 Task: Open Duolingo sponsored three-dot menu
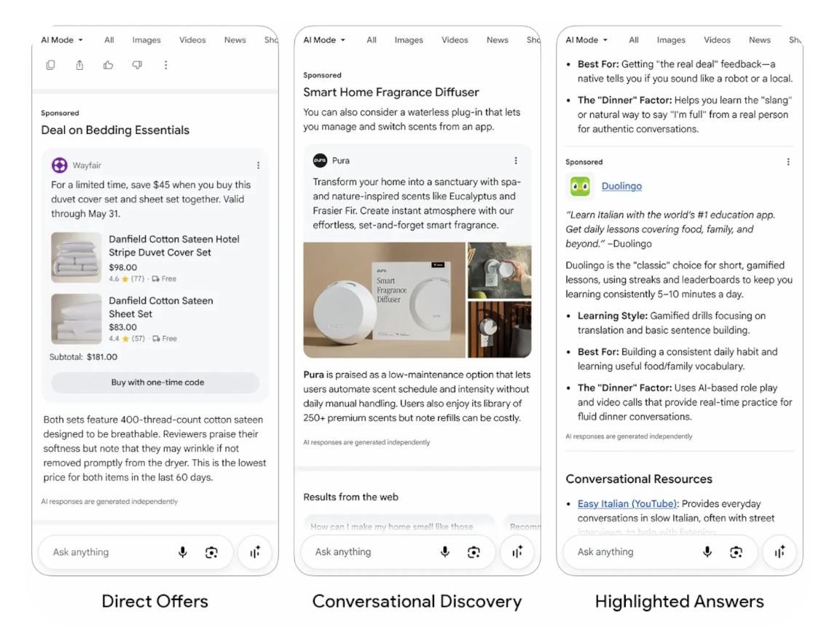788,162
